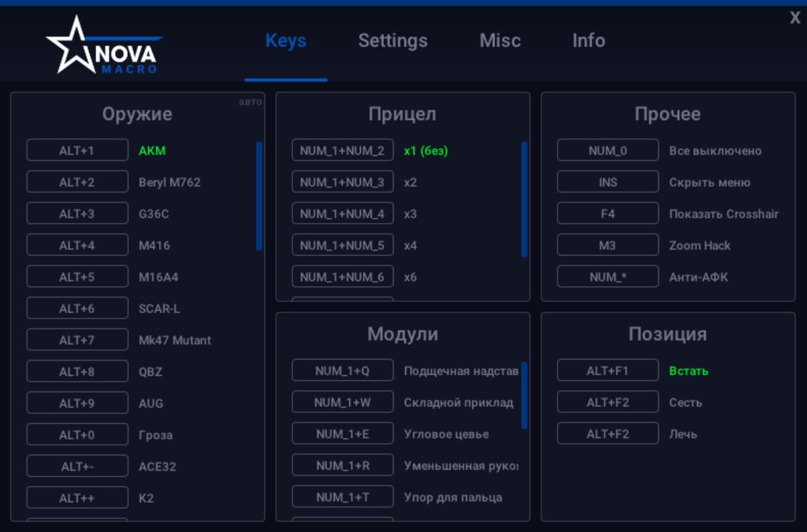Enable the Zoom Hack binding

click(607, 245)
